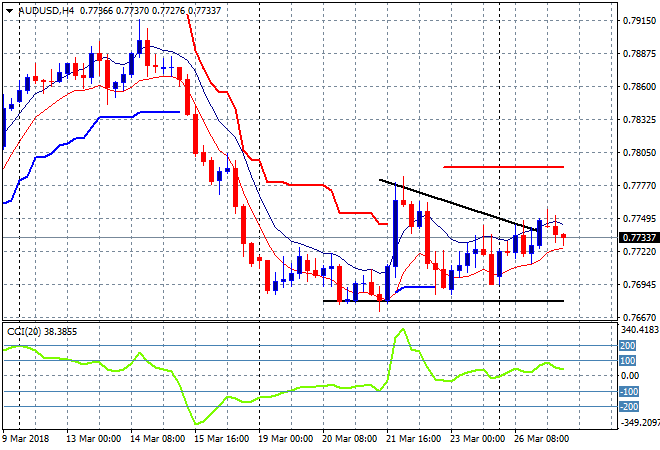Click the CCI 200 level label

tap(628, 346)
